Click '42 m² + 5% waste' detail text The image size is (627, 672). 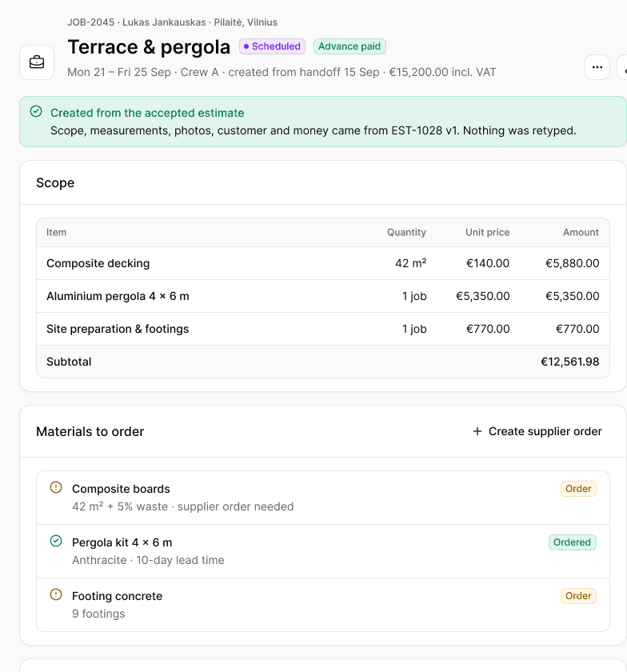(x=120, y=506)
